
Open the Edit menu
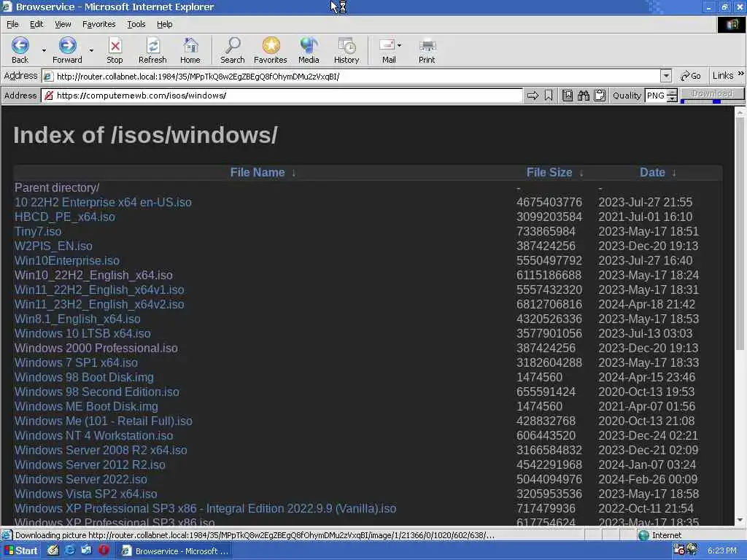click(x=36, y=24)
